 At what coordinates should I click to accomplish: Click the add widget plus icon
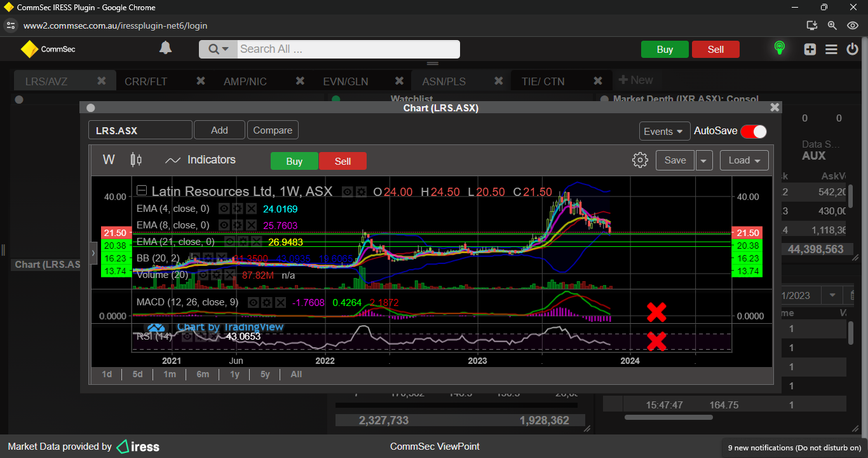tap(810, 50)
